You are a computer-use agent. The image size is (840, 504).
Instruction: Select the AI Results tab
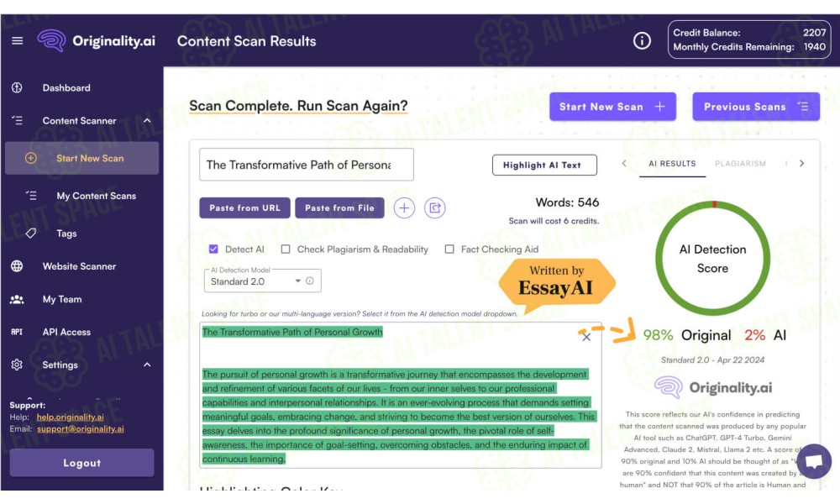coord(672,164)
